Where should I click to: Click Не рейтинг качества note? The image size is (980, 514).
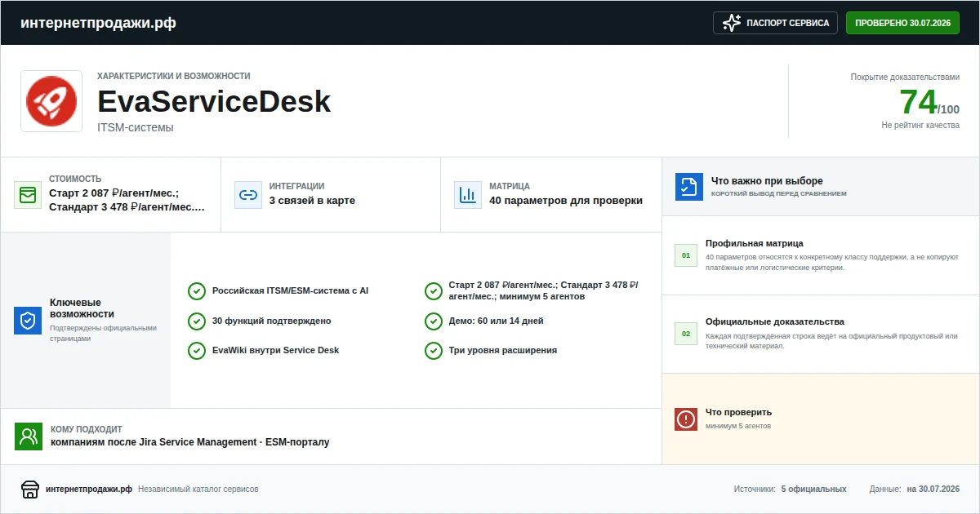[x=920, y=125]
